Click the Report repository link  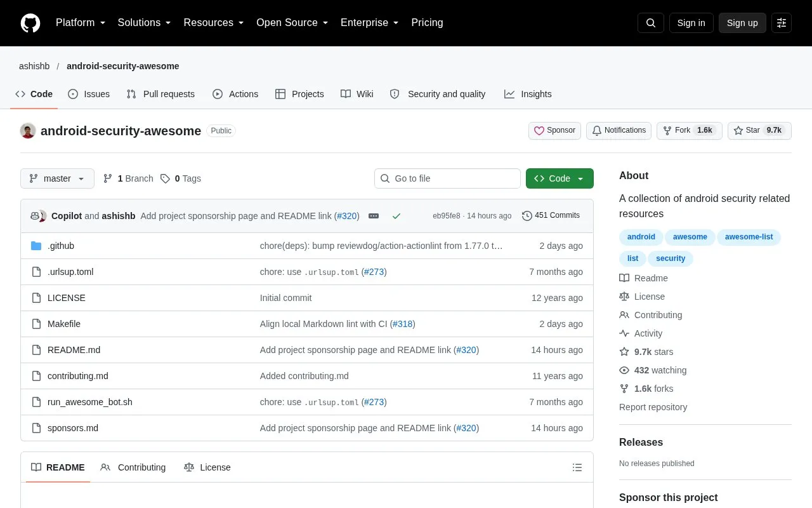pos(653,407)
